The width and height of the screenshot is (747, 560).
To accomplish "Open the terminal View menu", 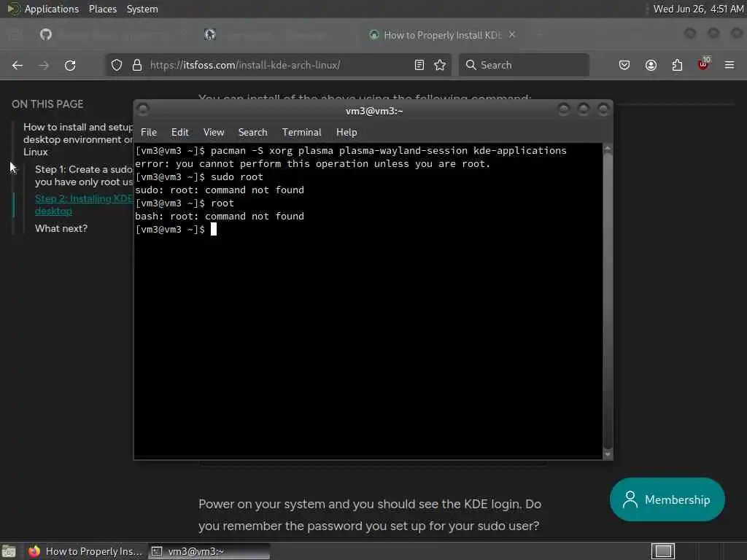I will [x=214, y=133].
